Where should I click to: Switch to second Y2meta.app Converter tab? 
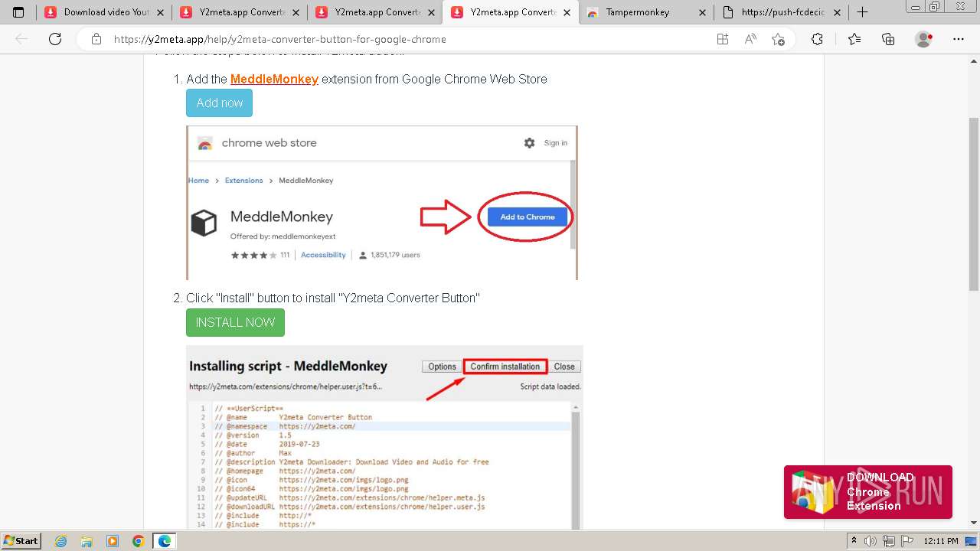239,12
